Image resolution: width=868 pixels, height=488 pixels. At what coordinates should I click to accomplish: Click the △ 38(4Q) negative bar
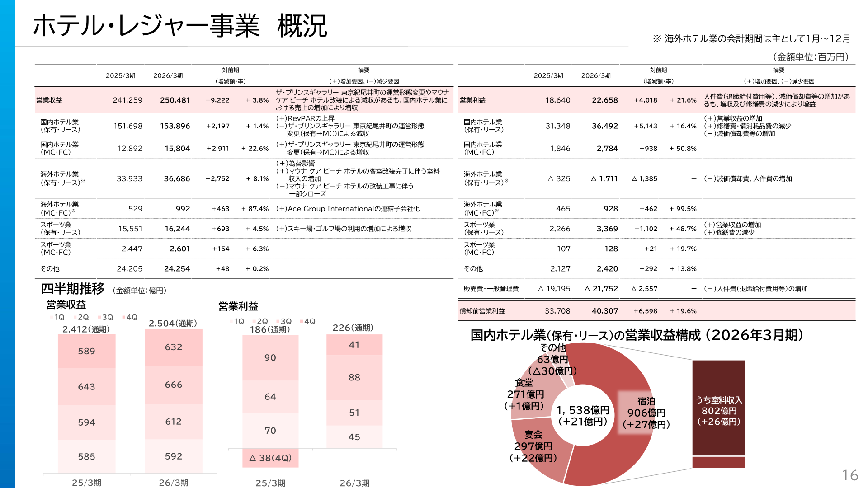click(x=270, y=458)
